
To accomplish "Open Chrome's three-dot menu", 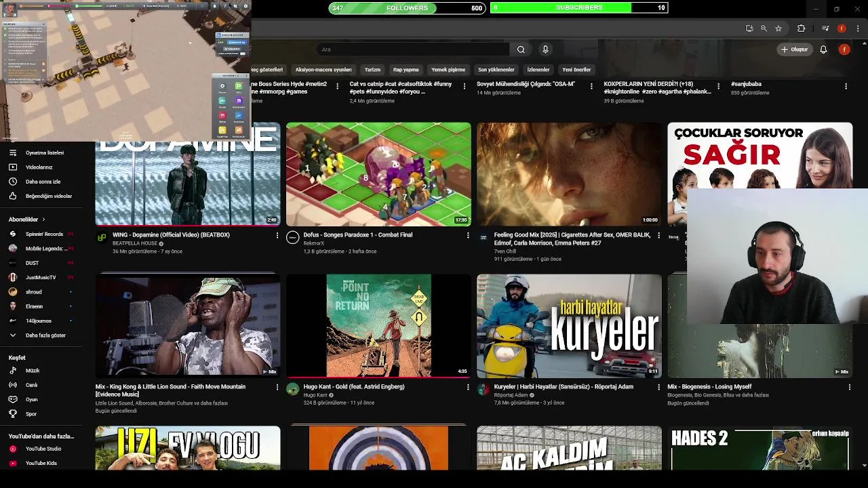I will (859, 28).
